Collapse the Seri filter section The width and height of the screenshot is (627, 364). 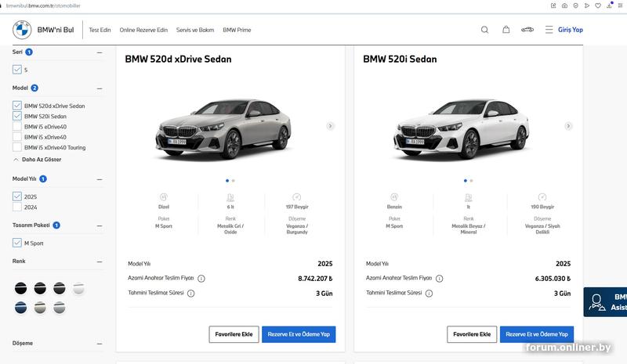tap(99, 52)
